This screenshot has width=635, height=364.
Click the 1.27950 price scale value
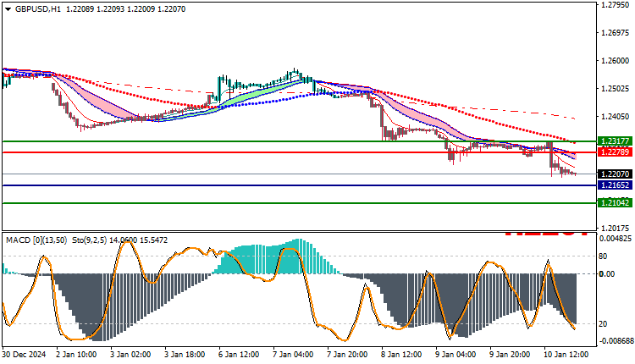[616, 5]
